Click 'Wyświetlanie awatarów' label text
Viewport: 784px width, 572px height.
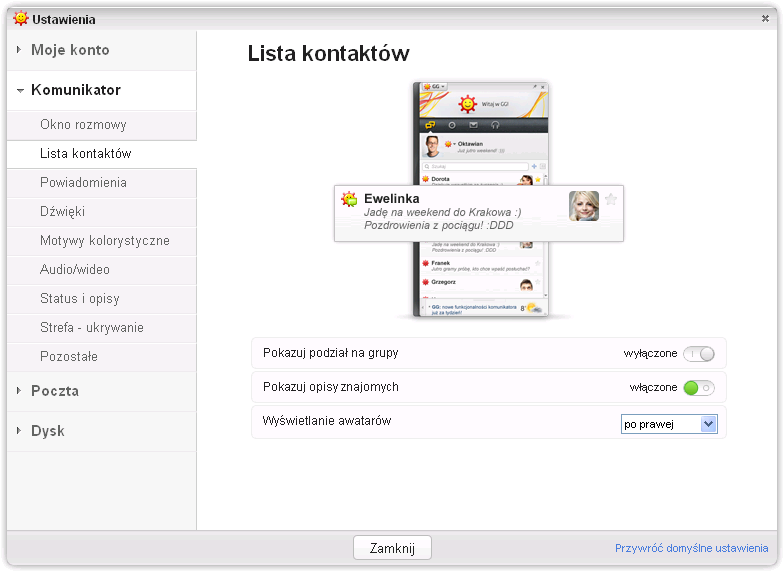coord(327,421)
